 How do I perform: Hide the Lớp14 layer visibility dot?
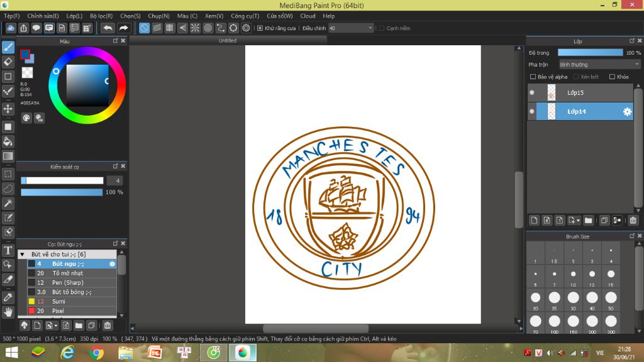[532, 111]
